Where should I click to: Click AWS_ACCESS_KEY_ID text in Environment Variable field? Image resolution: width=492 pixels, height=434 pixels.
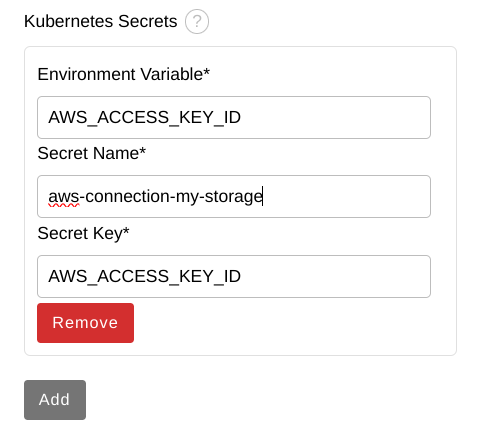pyautogui.click(x=144, y=118)
